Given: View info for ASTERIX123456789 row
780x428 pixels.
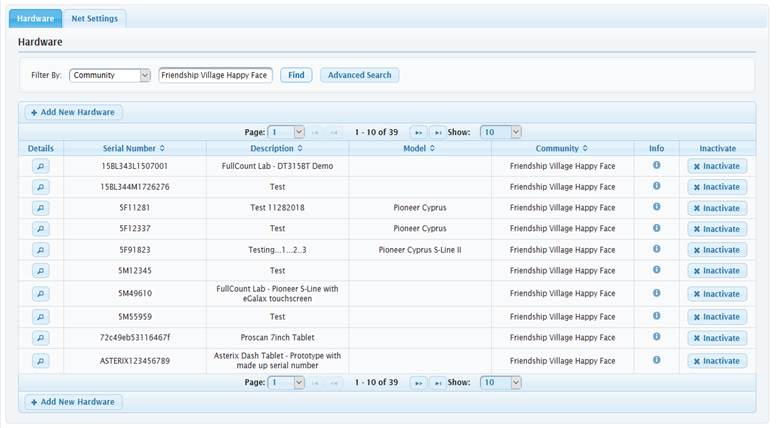Looking at the screenshot, I should (657, 359).
